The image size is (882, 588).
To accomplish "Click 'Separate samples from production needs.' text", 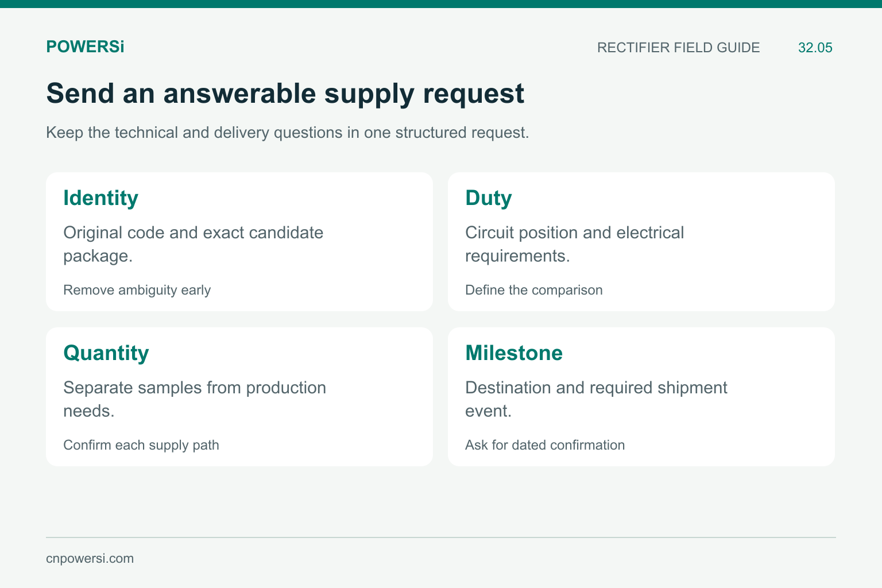I will (x=195, y=399).
